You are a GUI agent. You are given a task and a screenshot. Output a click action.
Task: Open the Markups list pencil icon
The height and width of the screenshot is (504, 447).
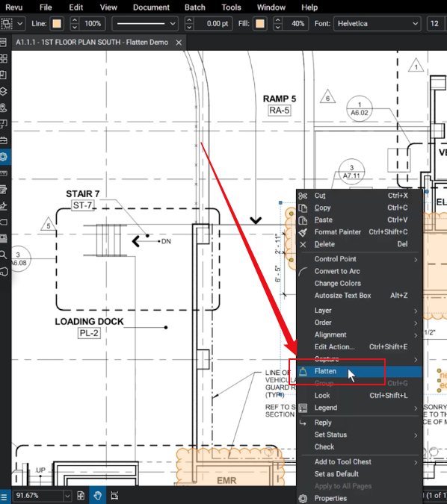point(3,190)
